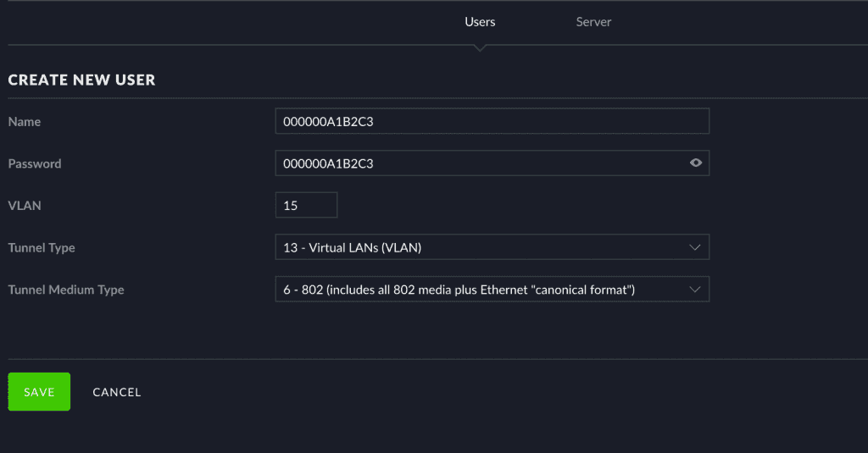Open the Tunnel Type dropdown
Screen dimensions: 868x453
[x=492, y=247]
